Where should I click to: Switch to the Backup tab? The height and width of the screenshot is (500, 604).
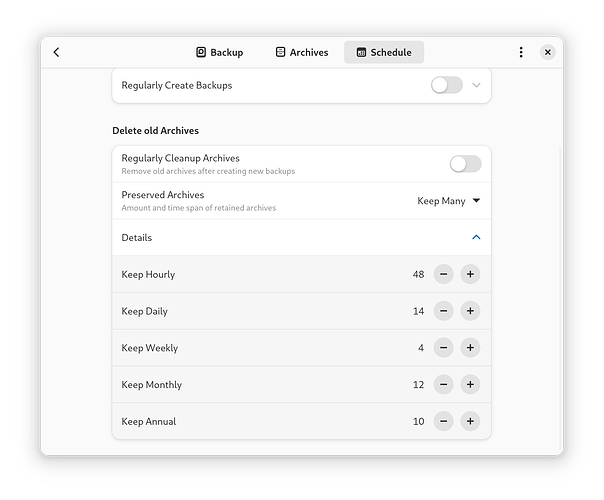click(x=219, y=52)
